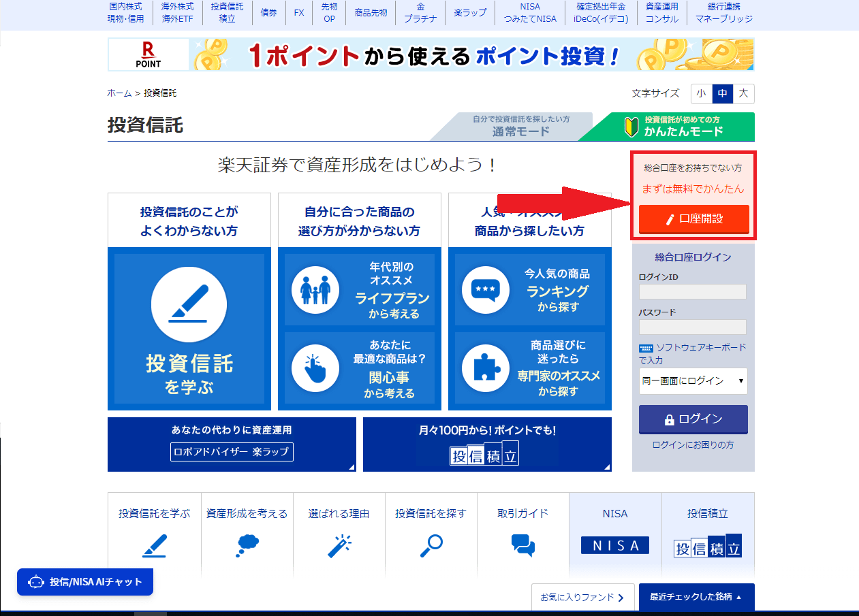Image resolution: width=859 pixels, height=616 pixels.
Task: Click the pointing finger icon for 関心事
Action: [315, 368]
